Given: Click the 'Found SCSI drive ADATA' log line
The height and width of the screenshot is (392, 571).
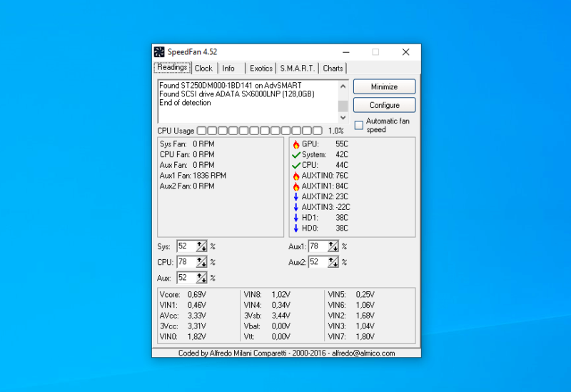Looking at the screenshot, I should click(237, 94).
